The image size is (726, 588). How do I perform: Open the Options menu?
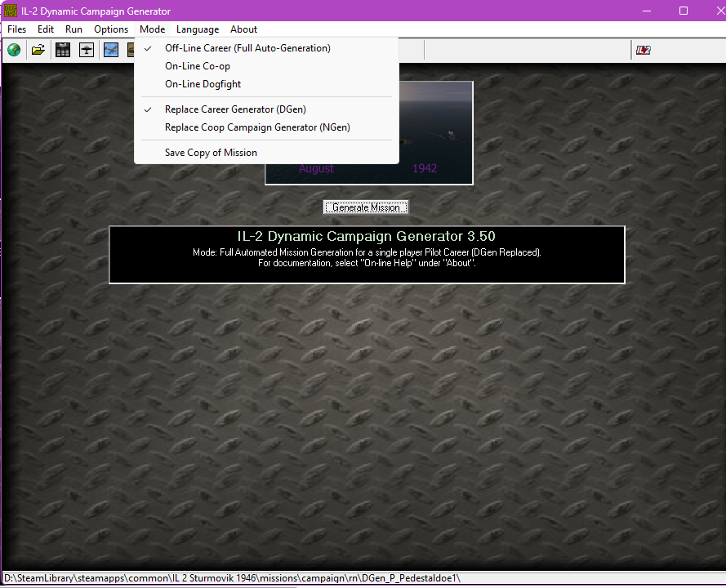point(111,29)
